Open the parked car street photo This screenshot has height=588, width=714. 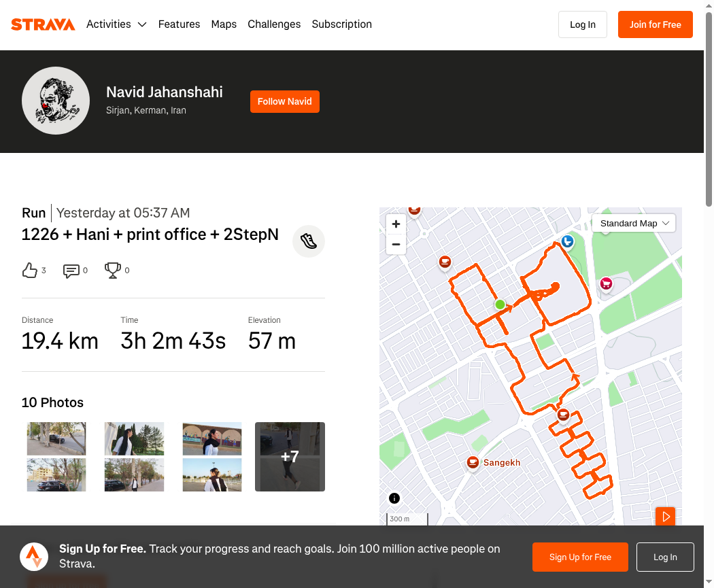tap(56, 438)
